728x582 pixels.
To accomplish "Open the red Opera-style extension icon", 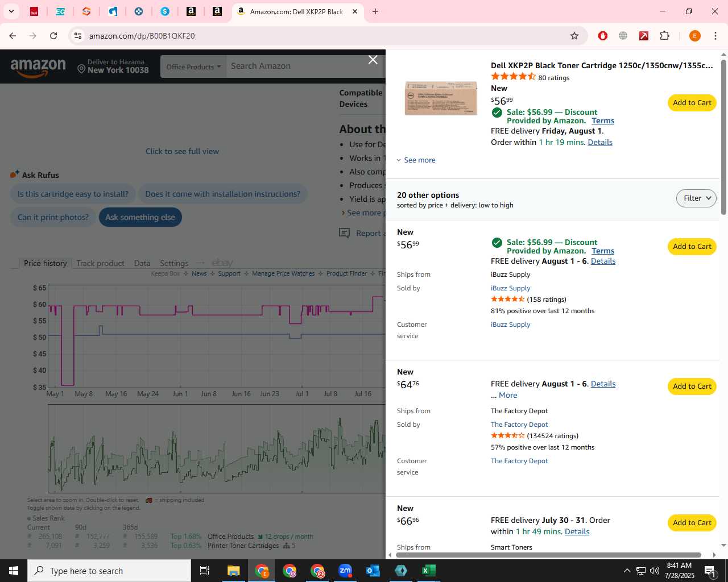I will 603,36.
